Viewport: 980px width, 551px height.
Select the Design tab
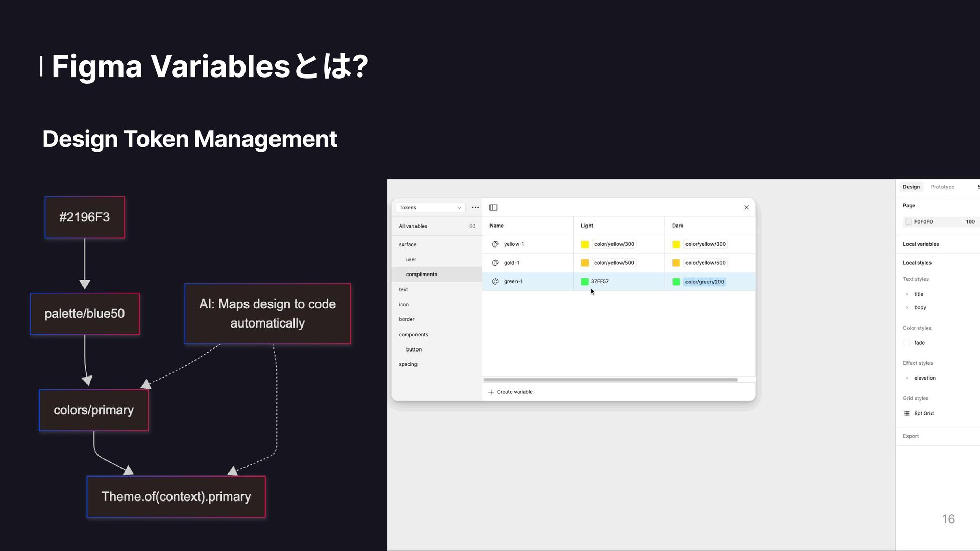click(911, 187)
